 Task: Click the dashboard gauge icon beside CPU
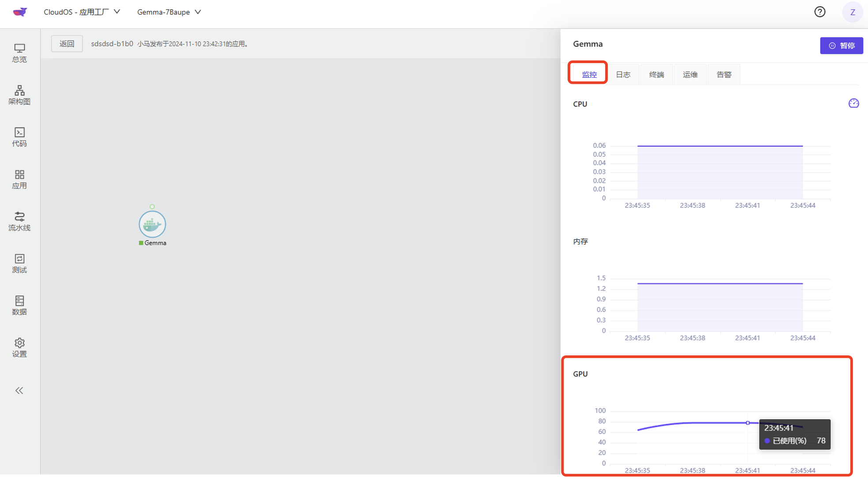(x=853, y=103)
